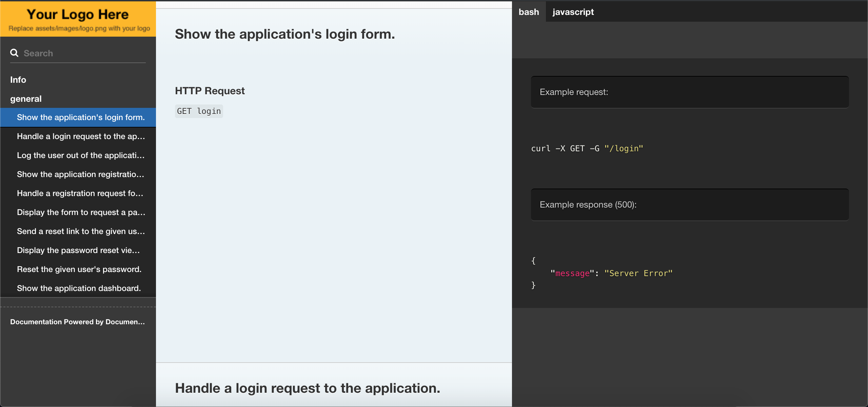Viewport: 868px width, 407px height.
Task: Open Display the form to request password link
Action: [81, 212]
